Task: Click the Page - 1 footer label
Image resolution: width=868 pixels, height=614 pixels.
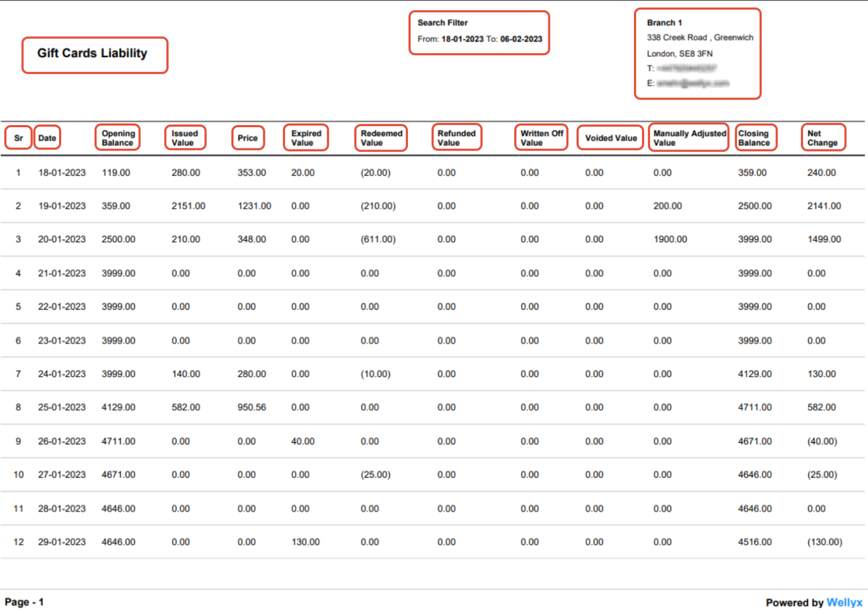Action: [24, 602]
